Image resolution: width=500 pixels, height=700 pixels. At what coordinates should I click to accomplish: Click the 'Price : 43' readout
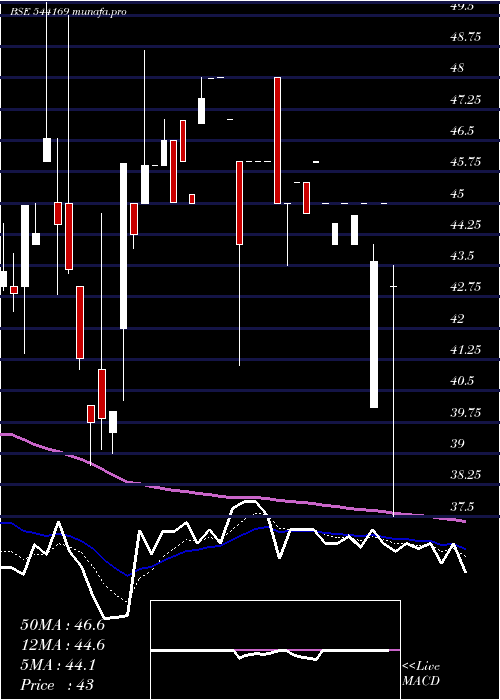pos(57,685)
